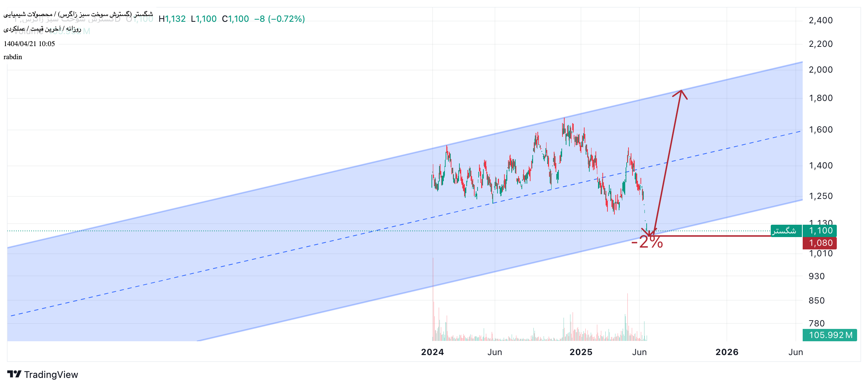The image size is (868, 387).
Task: Click the TradingView wordmark text
Action: click(x=51, y=375)
